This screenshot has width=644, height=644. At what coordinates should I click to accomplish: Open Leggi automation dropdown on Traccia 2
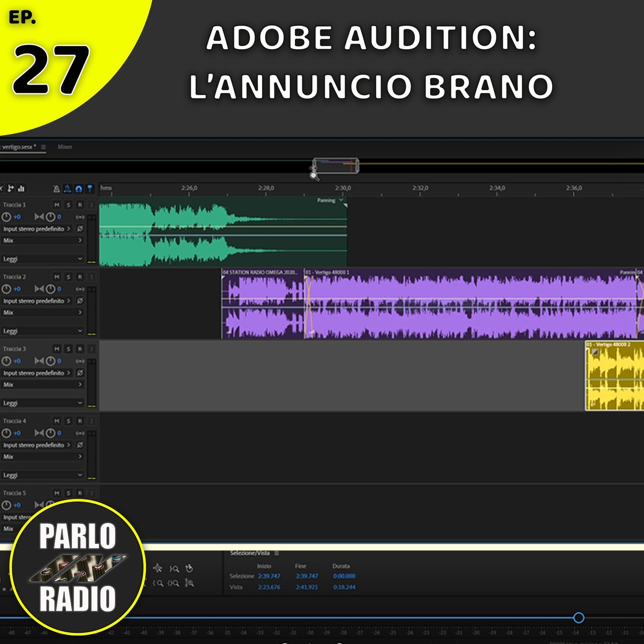pyautogui.click(x=42, y=331)
